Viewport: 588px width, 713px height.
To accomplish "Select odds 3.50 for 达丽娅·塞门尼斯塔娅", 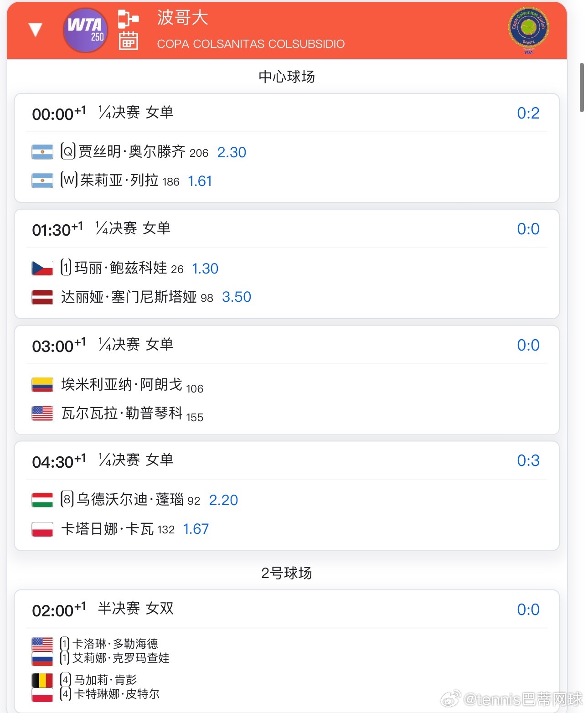I will coord(237,297).
